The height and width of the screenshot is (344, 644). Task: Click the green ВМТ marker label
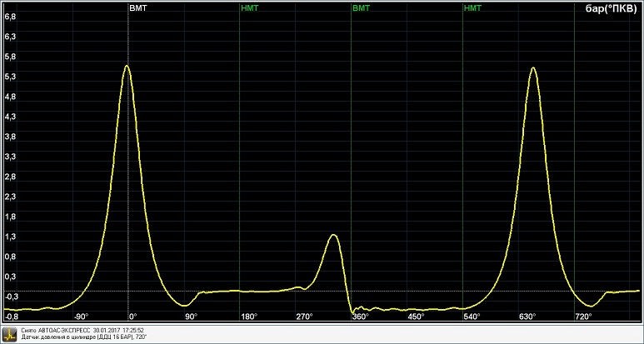[x=361, y=8]
